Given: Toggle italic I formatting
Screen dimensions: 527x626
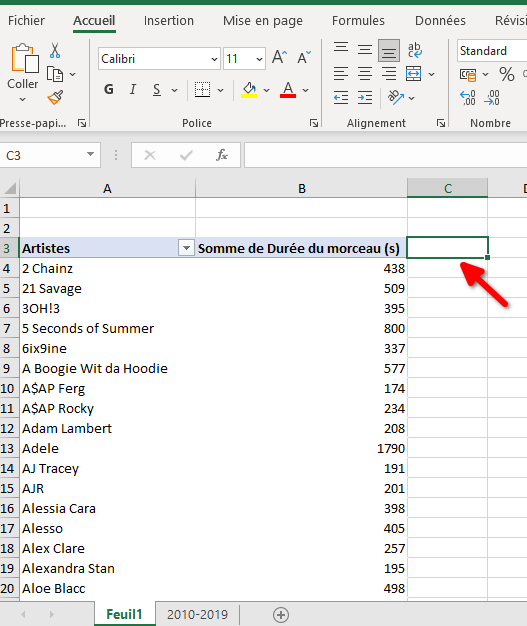Looking at the screenshot, I should tap(133, 89).
